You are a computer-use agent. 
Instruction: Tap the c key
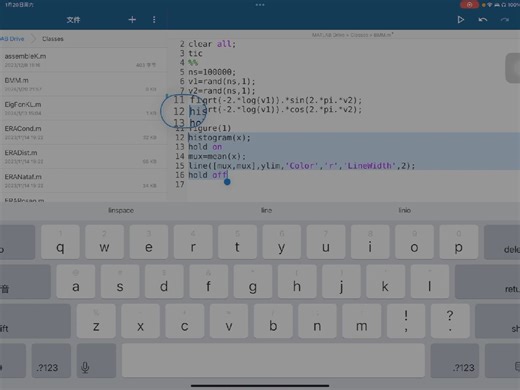click(x=184, y=321)
